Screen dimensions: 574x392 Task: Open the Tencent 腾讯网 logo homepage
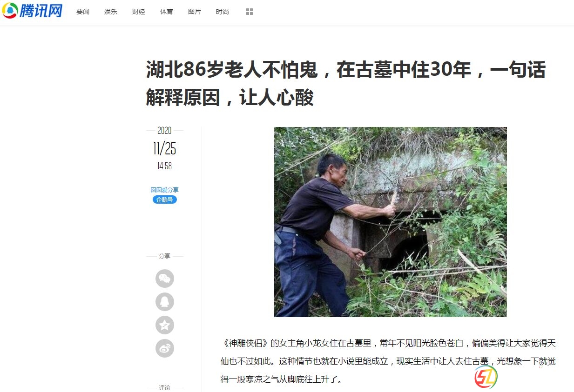pyautogui.click(x=32, y=10)
